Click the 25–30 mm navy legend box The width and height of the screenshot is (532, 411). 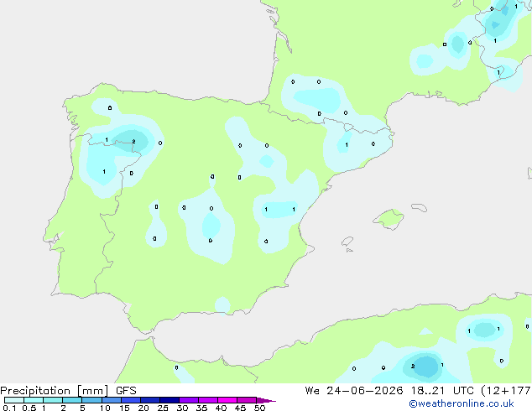[x=170, y=400]
